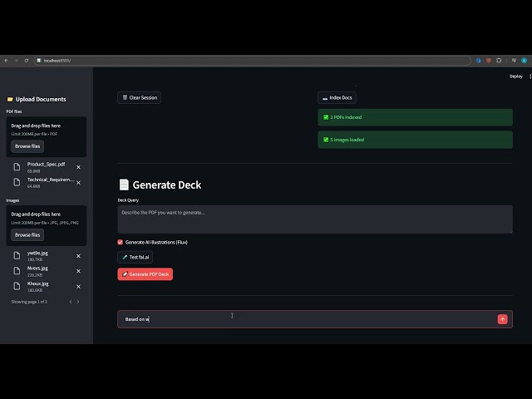Open the blue browser extension icon
Image resolution: width=532 pixels, height=399 pixels.
click(x=479, y=61)
